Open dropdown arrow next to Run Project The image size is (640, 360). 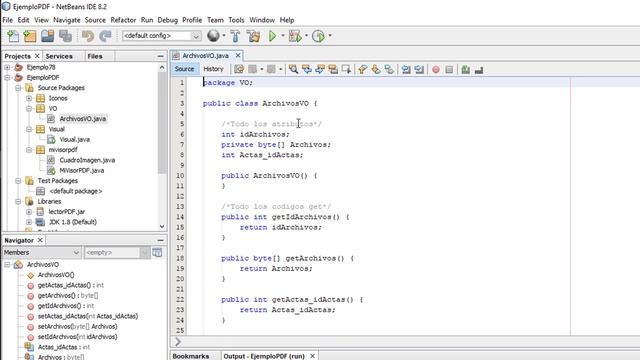tap(282, 36)
